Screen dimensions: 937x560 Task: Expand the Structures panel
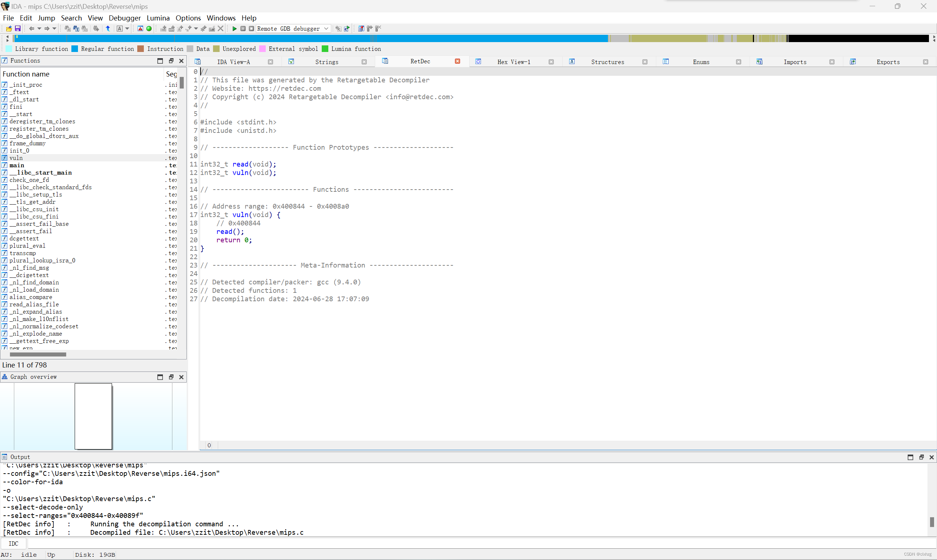tap(607, 61)
